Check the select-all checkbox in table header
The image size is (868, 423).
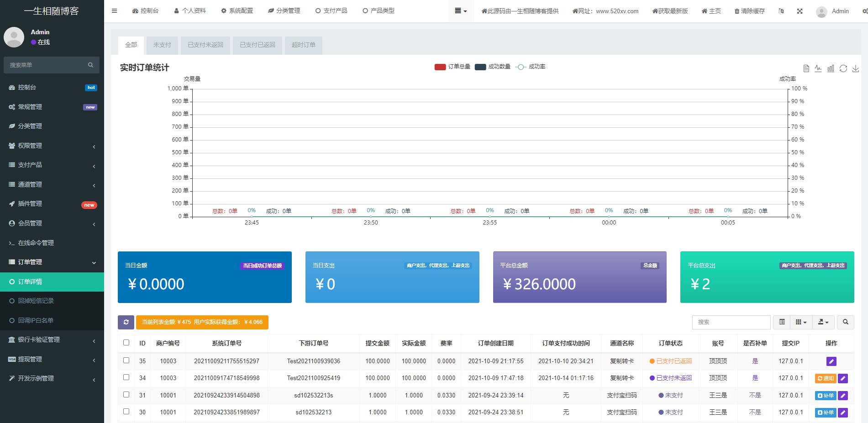pyautogui.click(x=126, y=342)
